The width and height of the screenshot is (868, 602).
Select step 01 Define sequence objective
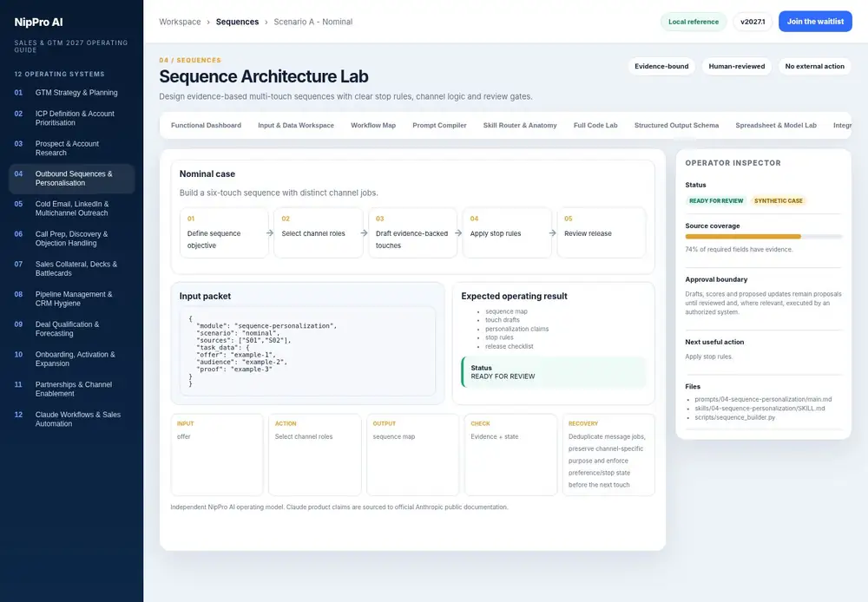(x=224, y=233)
